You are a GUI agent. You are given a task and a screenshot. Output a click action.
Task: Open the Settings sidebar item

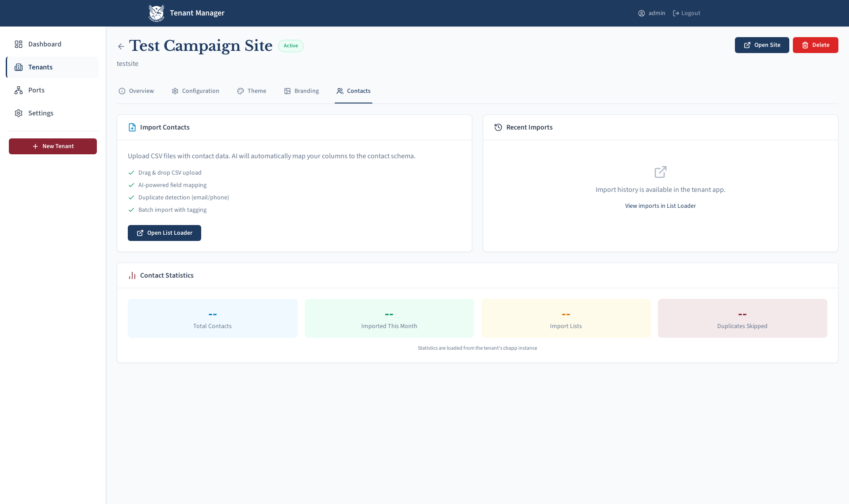(41, 113)
